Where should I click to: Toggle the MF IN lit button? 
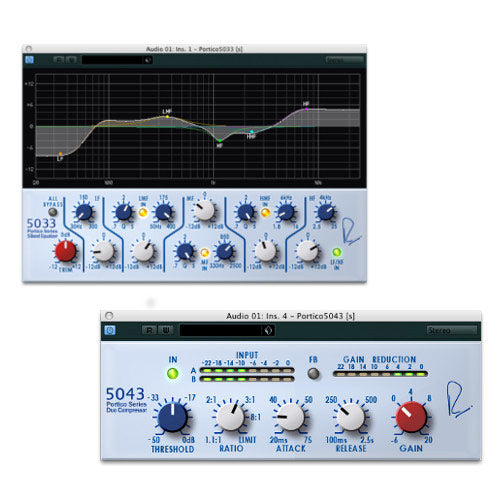tap(205, 252)
